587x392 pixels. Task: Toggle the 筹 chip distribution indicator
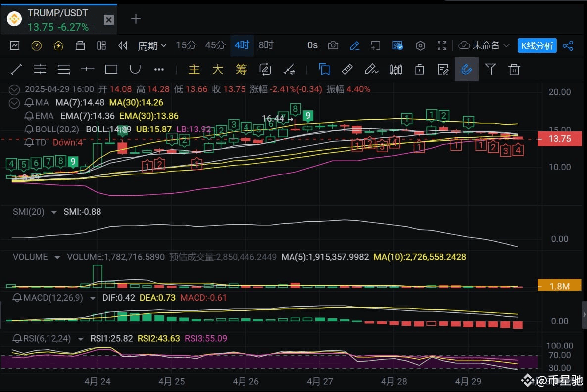[242, 69]
